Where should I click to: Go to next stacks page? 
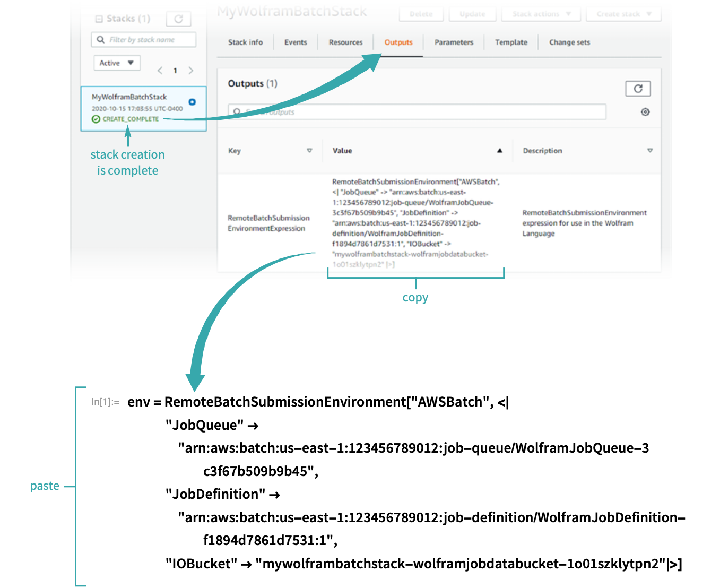point(191,71)
